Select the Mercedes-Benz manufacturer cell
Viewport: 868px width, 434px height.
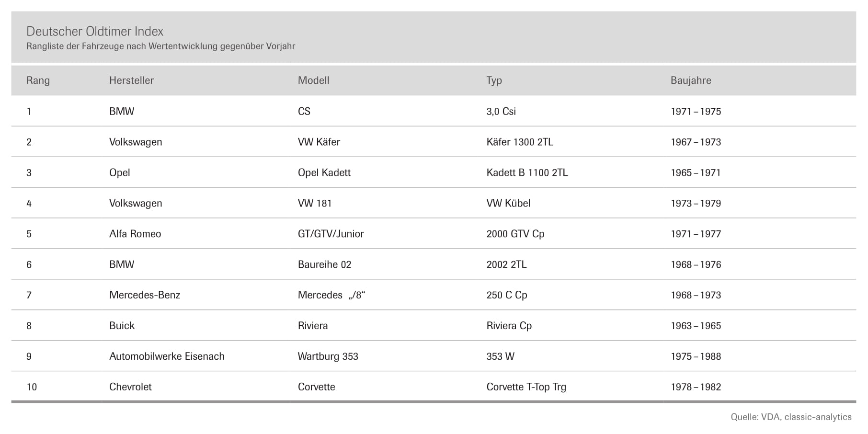145,295
